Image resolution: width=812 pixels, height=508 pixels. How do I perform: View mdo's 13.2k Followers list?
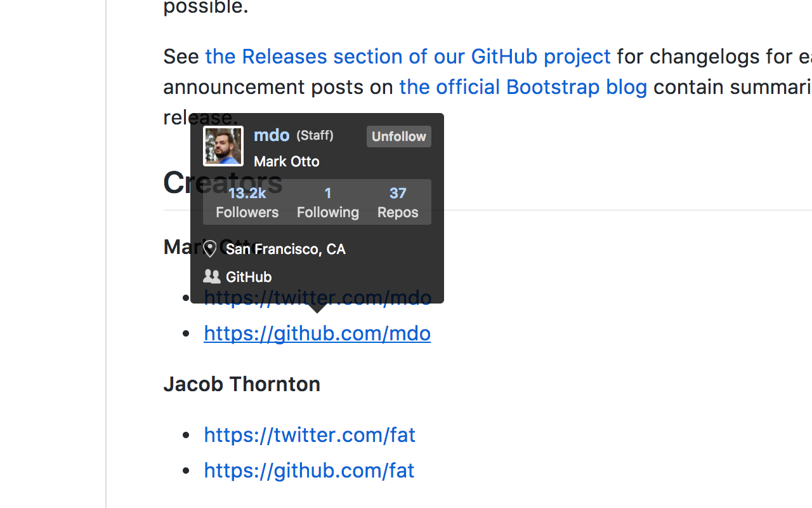click(247, 202)
